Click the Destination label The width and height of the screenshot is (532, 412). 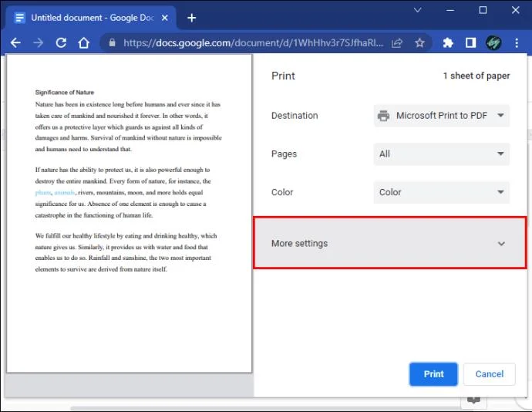pos(295,116)
